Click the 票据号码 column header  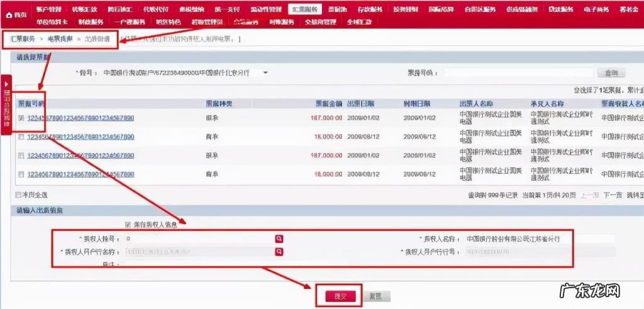click(x=32, y=104)
